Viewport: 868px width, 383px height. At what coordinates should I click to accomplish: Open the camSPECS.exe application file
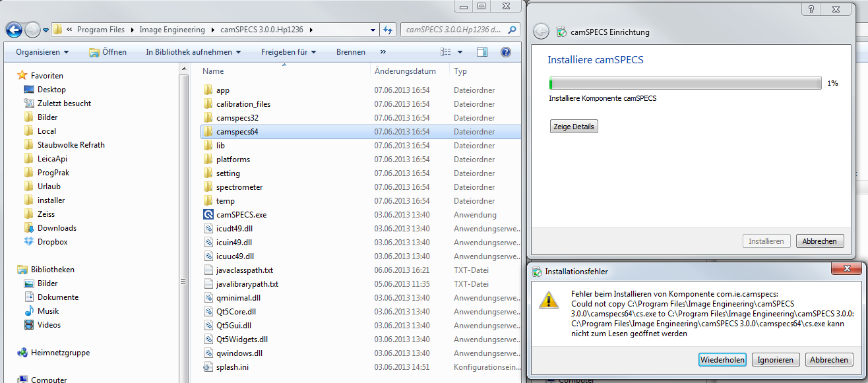pyautogui.click(x=241, y=215)
